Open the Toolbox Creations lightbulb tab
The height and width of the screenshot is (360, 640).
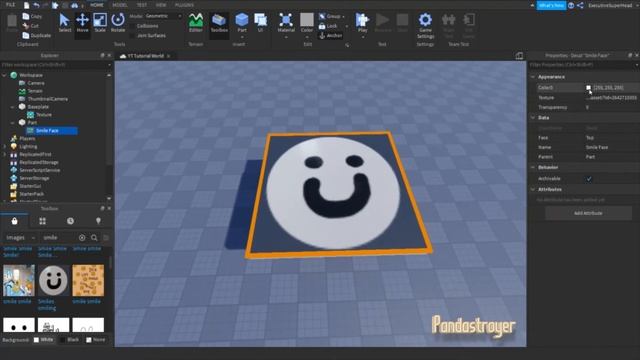[98, 221]
